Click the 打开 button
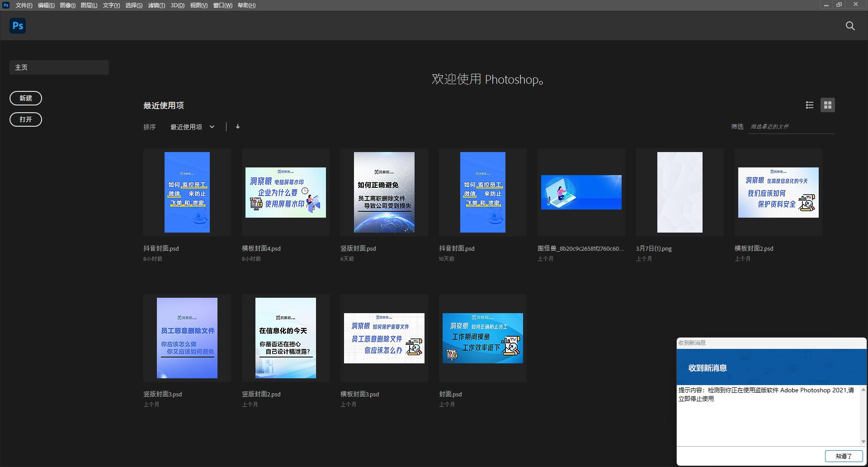This screenshot has height=467, width=868. click(26, 119)
